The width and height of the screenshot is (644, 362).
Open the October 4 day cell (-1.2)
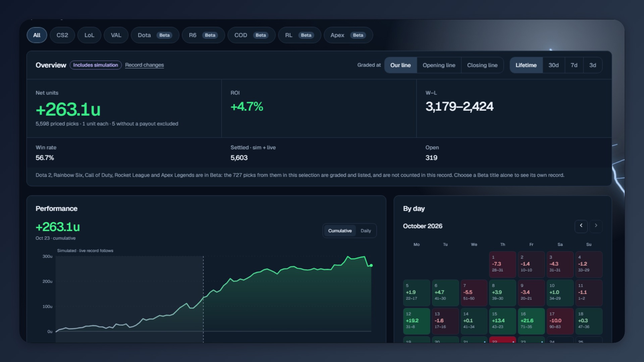click(589, 264)
